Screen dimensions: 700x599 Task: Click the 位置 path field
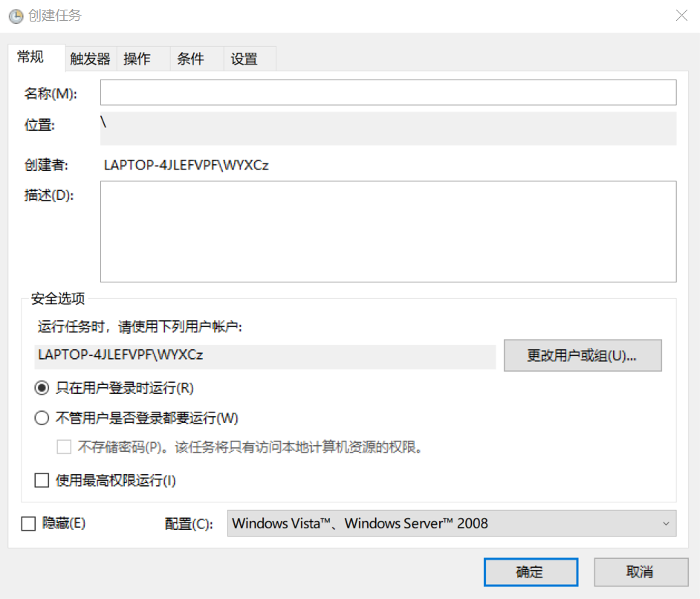(x=388, y=129)
